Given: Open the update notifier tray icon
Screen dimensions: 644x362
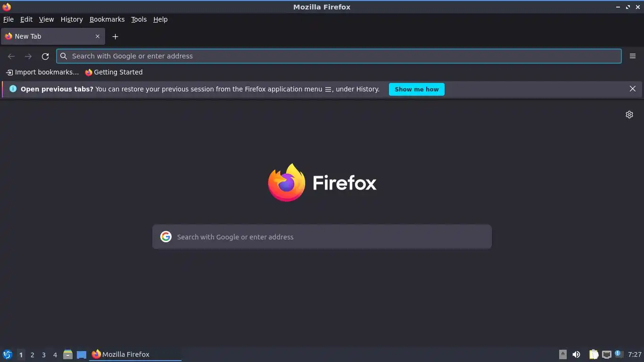Looking at the screenshot, I should click(619, 354).
